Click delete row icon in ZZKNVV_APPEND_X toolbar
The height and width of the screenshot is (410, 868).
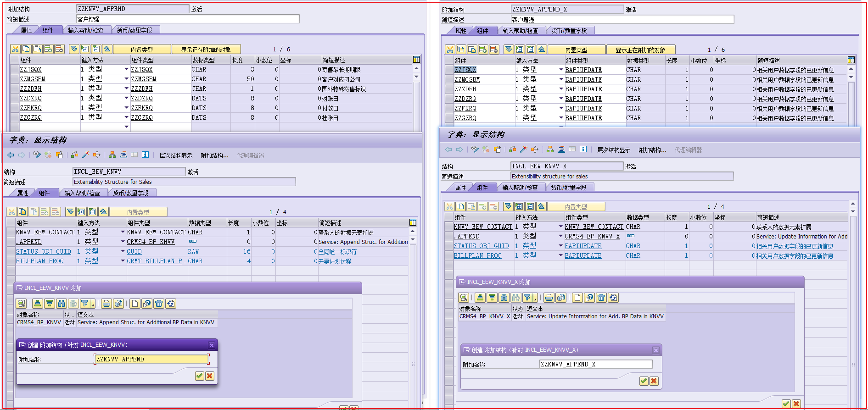tap(494, 50)
